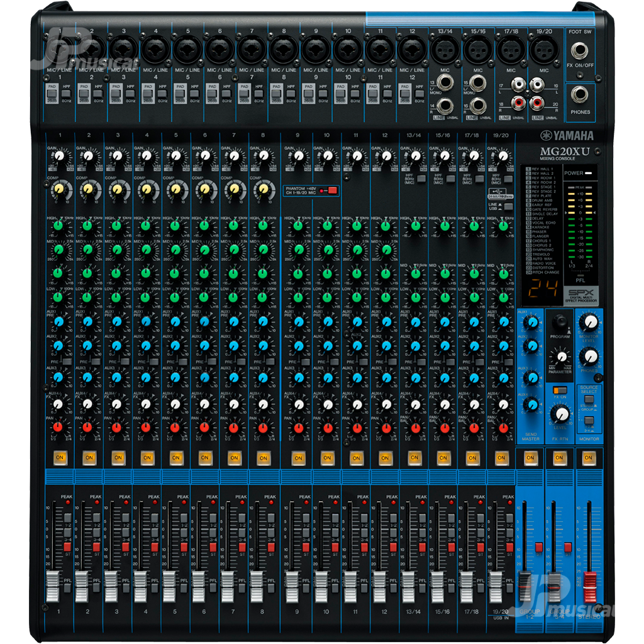Click the POWER indicator light
Screen dimensions: 644x644
tap(589, 174)
